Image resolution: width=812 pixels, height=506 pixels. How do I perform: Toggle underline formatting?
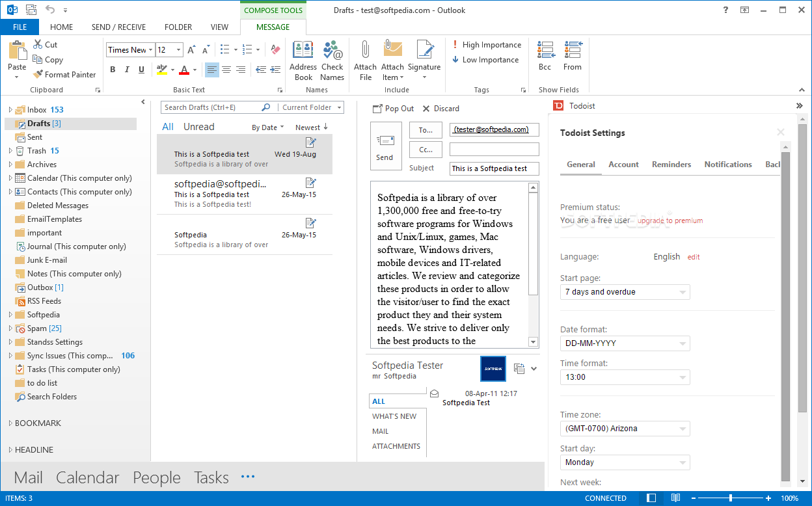[x=141, y=70]
